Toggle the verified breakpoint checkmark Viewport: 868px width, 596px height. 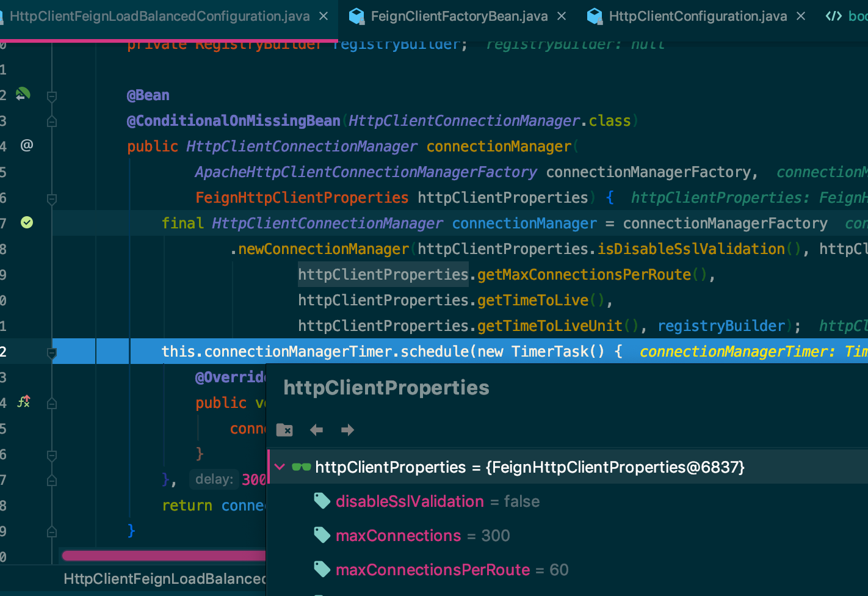coord(27,222)
